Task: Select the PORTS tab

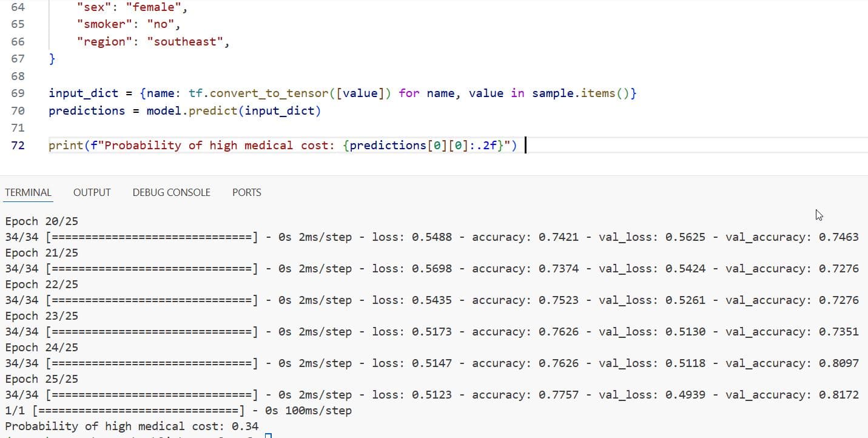Action: click(246, 192)
